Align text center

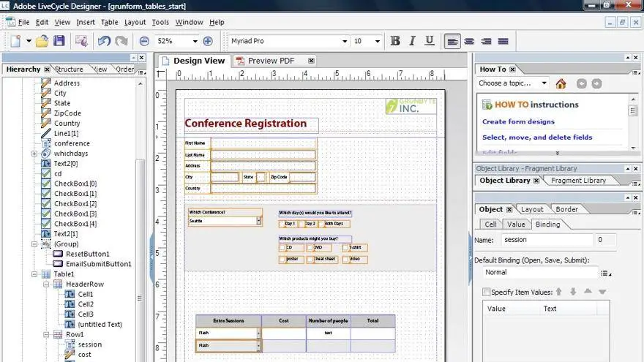click(469, 41)
